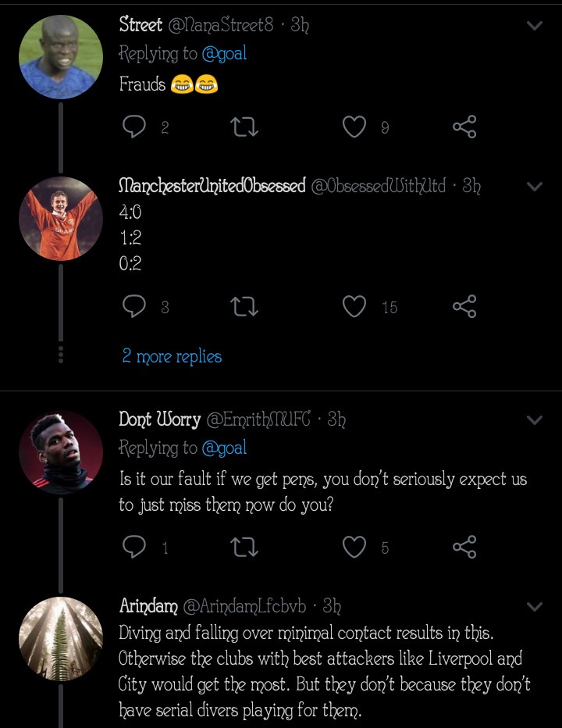Image resolution: width=562 pixels, height=728 pixels.
Task: Open Dont Worry's profile picture
Action: 60,452
